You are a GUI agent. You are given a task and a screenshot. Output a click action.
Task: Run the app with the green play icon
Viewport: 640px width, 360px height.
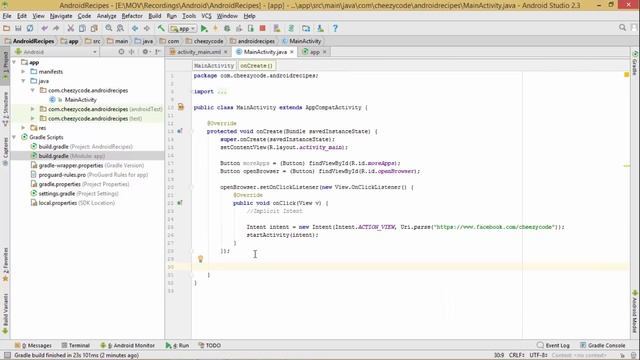(x=204, y=29)
